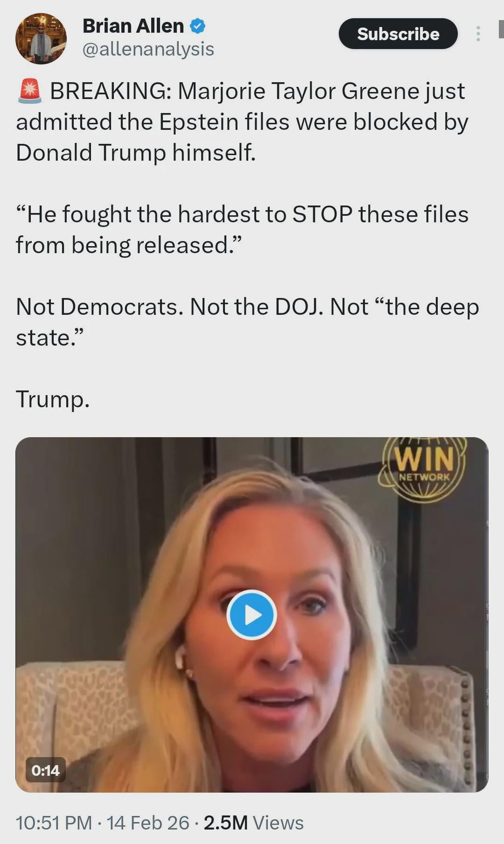The width and height of the screenshot is (504, 844).
Task: Open the @allenanalysis handle
Action: pos(148,49)
